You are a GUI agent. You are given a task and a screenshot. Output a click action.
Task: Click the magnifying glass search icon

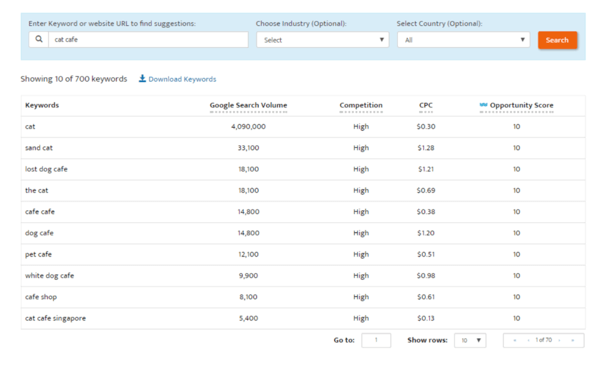tap(39, 39)
